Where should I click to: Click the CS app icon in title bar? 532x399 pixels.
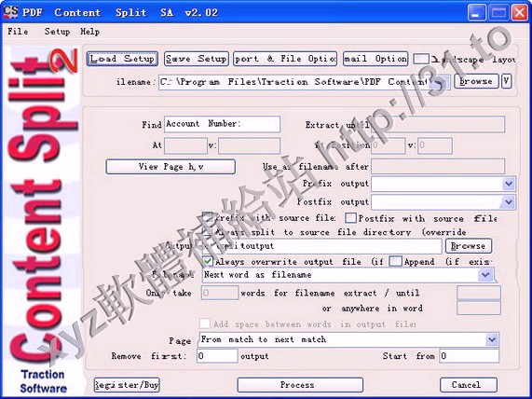point(11,12)
